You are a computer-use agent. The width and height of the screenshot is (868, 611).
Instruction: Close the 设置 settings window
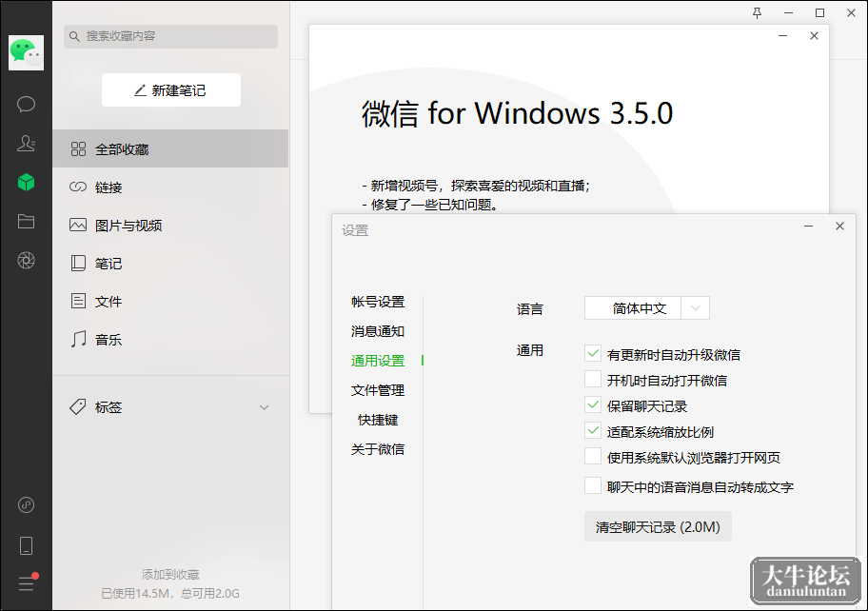[x=839, y=226]
